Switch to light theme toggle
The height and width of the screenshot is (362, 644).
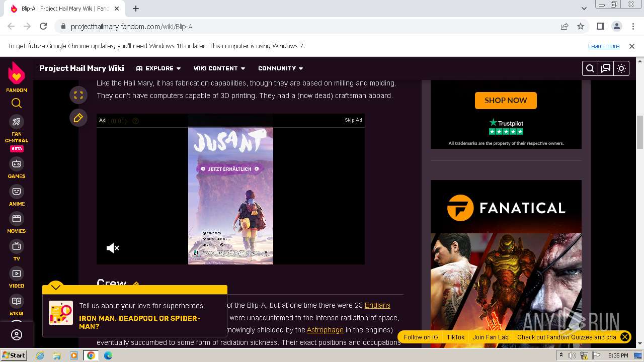[x=621, y=68]
